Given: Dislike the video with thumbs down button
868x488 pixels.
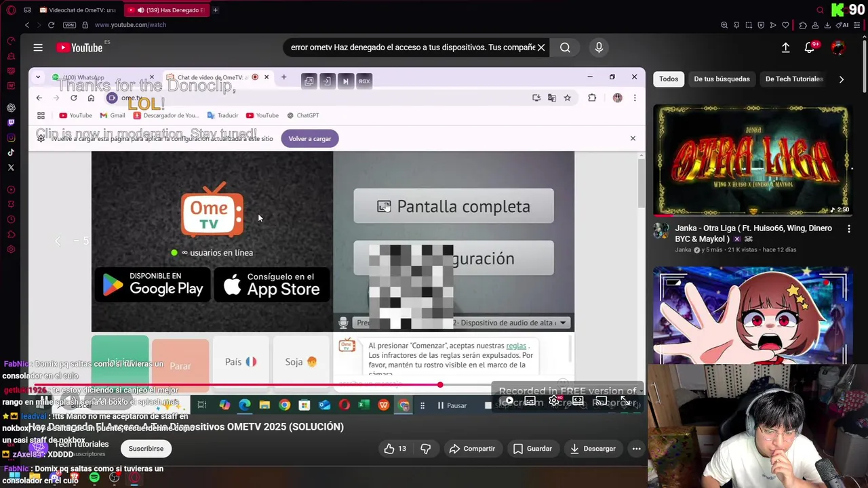Looking at the screenshot, I should (x=426, y=449).
